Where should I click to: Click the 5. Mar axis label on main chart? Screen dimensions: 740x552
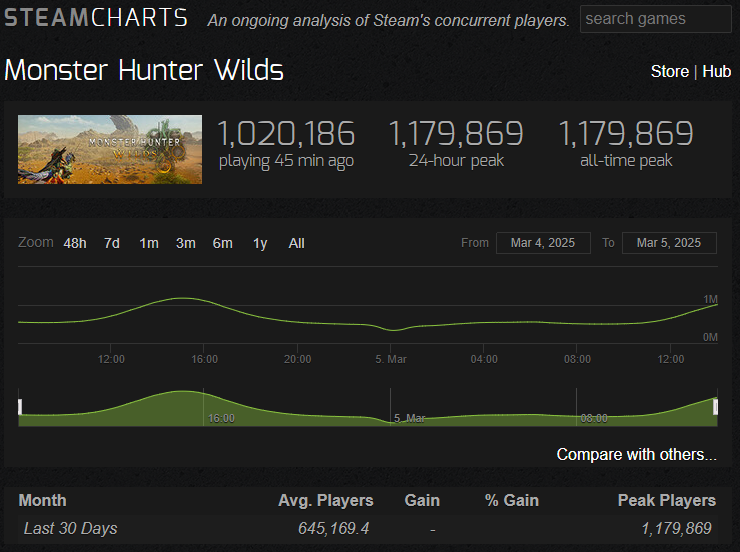[x=391, y=359]
